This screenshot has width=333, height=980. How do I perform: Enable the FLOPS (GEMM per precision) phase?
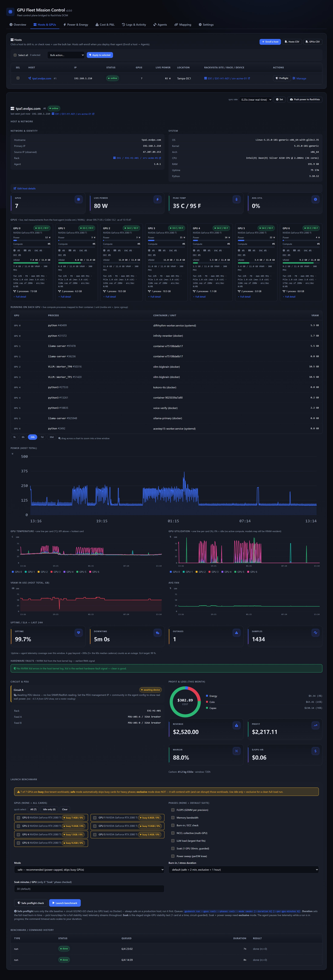click(x=173, y=810)
